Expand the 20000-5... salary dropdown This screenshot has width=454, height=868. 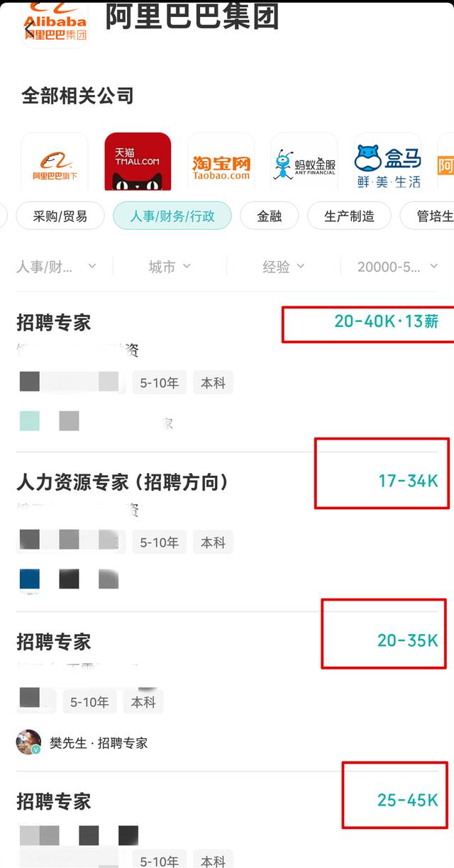pyautogui.click(x=397, y=267)
